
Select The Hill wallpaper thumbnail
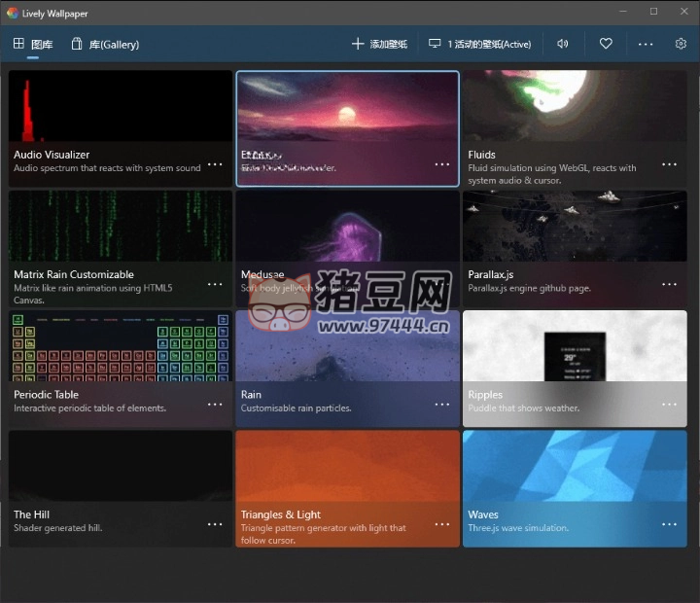coord(121,466)
